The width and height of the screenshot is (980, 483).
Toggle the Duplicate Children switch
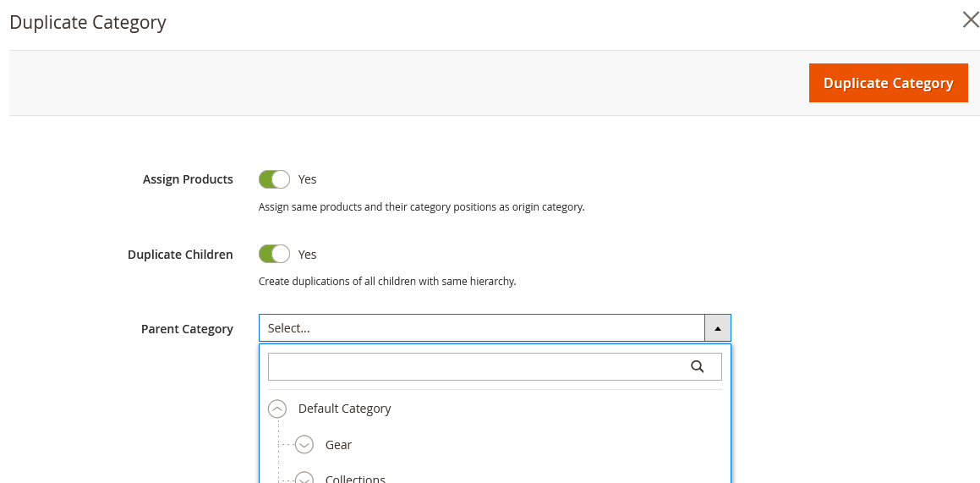tap(274, 255)
